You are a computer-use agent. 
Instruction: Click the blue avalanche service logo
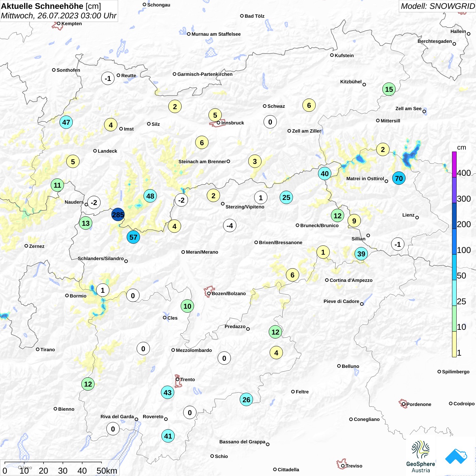click(x=456, y=456)
